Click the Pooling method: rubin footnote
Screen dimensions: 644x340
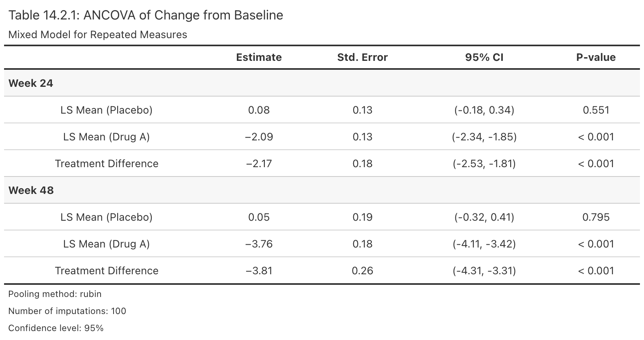[55, 294]
